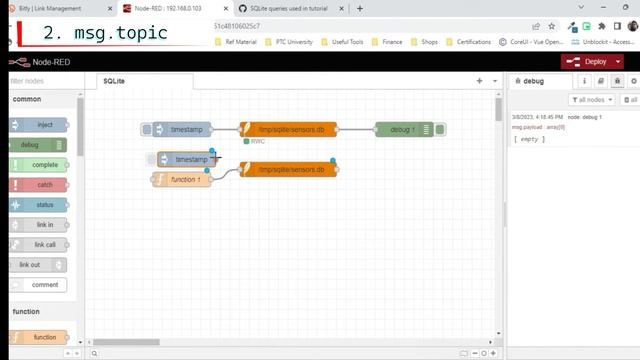The image size is (640, 360).
Task: Open the Useful Tools bookmarks folder
Action: coord(342,42)
